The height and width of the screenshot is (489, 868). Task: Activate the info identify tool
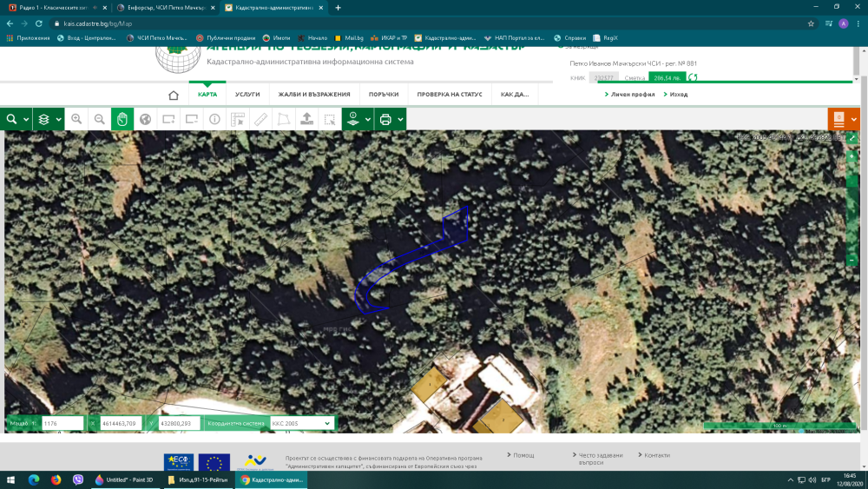[214, 119]
